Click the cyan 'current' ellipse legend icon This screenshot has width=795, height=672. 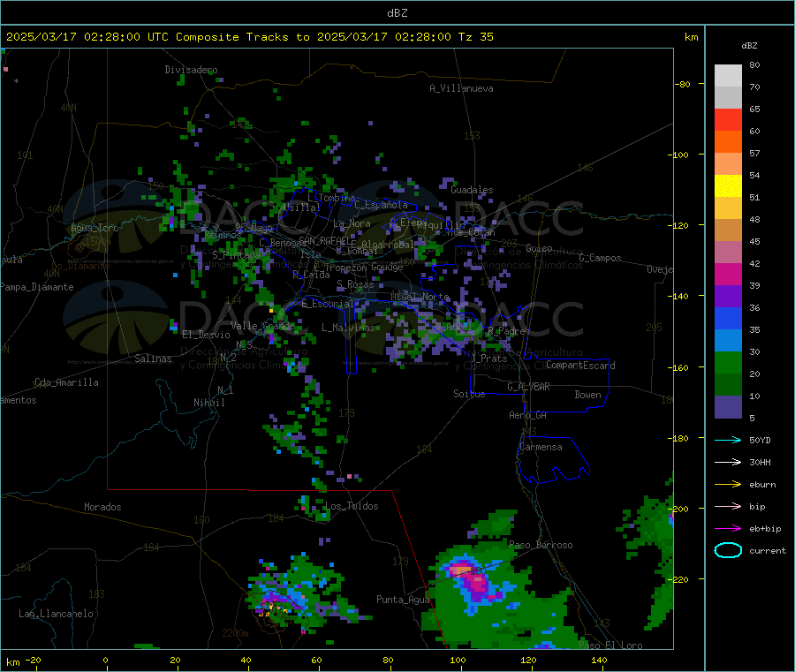point(728,550)
